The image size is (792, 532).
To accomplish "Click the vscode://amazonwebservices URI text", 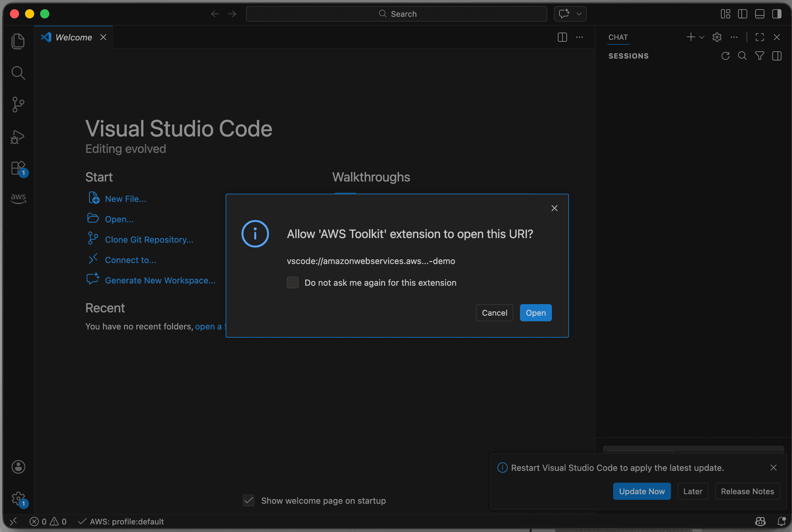I will [x=371, y=261].
